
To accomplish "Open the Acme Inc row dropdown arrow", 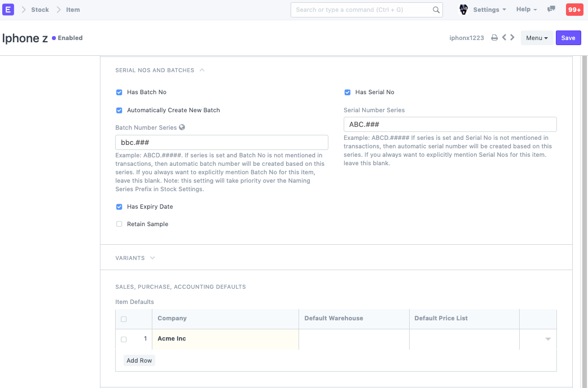I will 547,339.
